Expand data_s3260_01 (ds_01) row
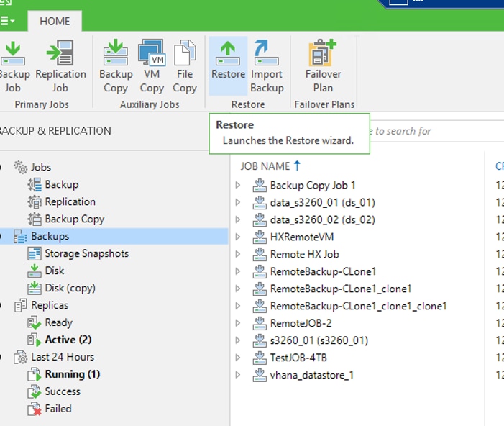Viewport: 504px width, 426px height. [238, 202]
